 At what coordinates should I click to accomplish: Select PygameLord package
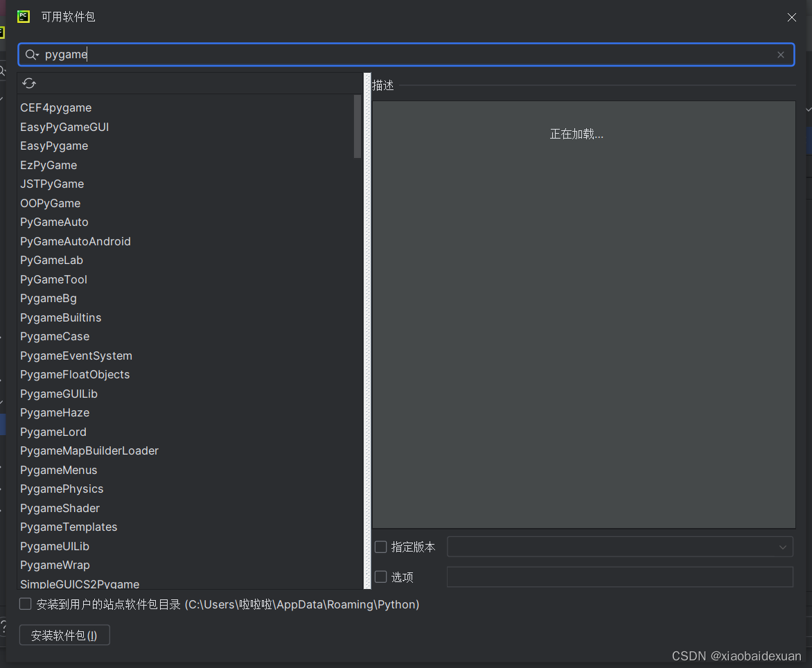(x=53, y=432)
